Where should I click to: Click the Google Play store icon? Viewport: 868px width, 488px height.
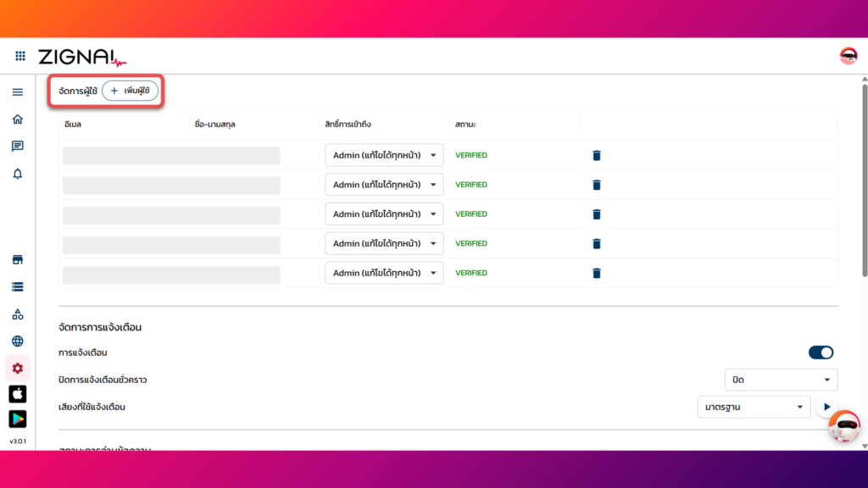coord(17,419)
